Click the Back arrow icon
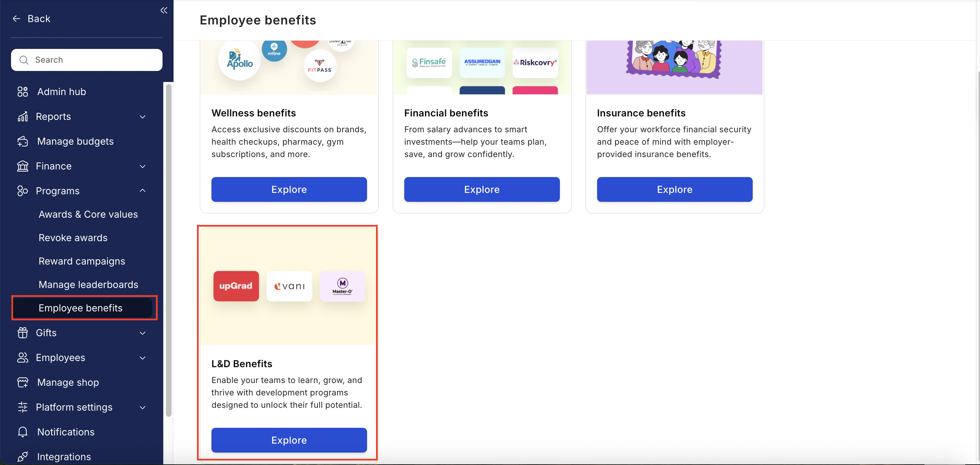980x465 pixels. 17,19
